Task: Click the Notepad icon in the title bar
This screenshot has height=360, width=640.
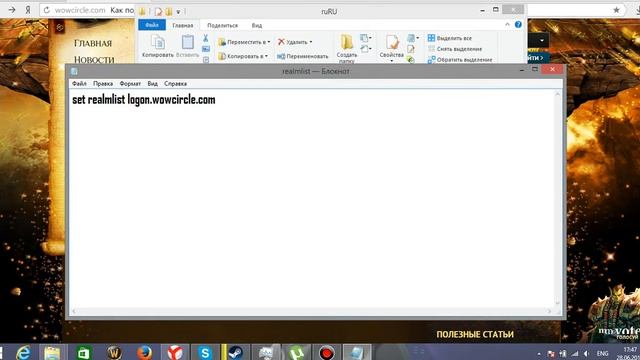Action: pyautogui.click(x=74, y=71)
